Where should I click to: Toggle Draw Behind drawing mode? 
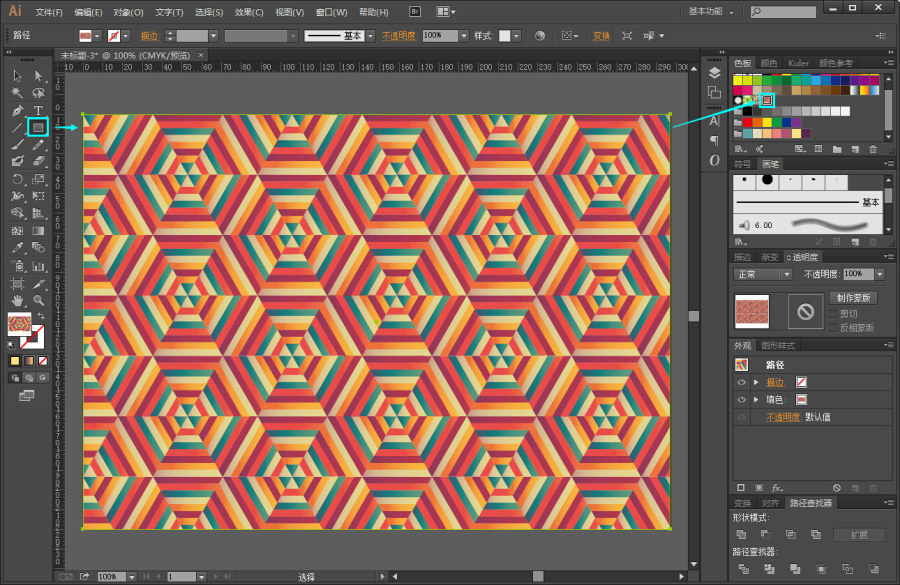pos(29,378)
